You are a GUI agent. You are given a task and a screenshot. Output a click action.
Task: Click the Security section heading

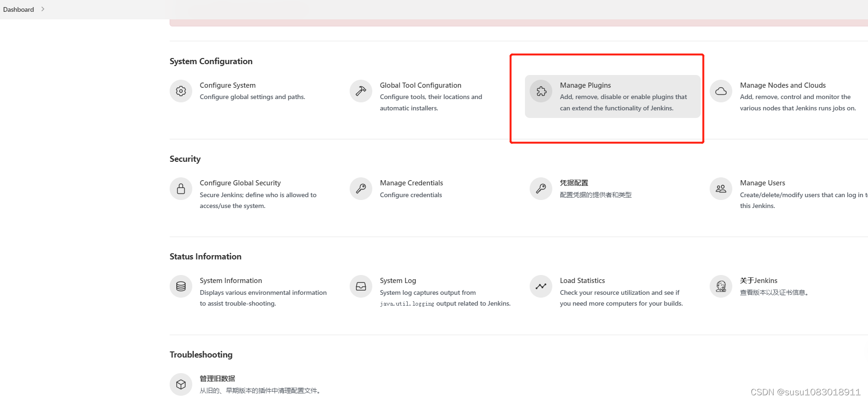(x=185, y=159)
